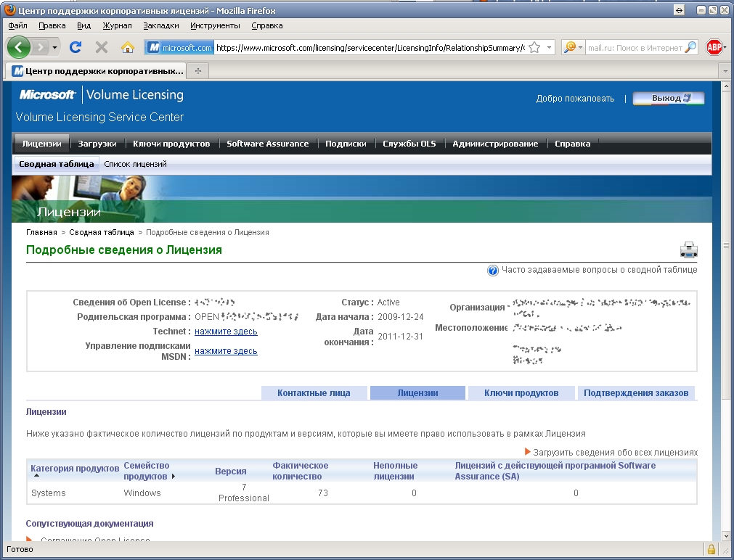
Task: Print the page with the printer icon
Action: coord(688,250)
